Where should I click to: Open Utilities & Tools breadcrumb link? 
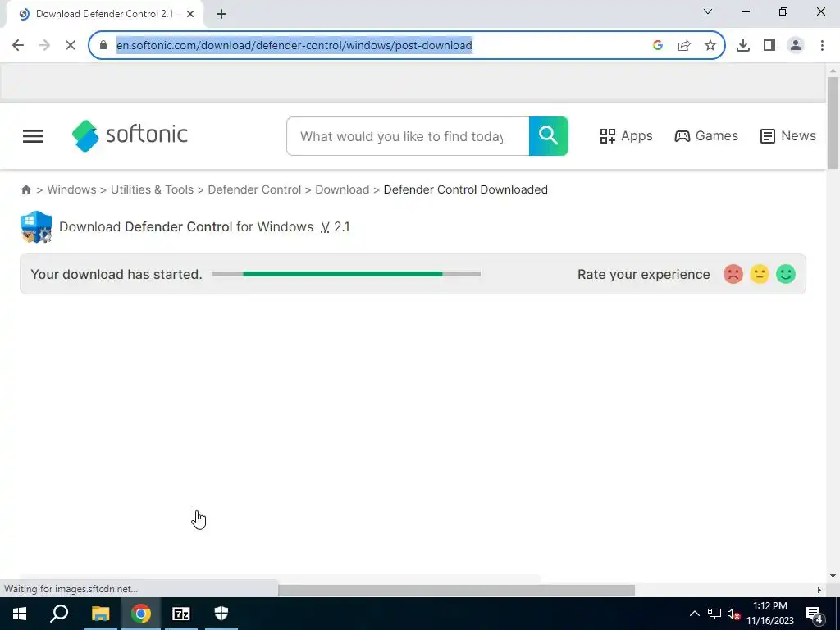coord(152,189)
